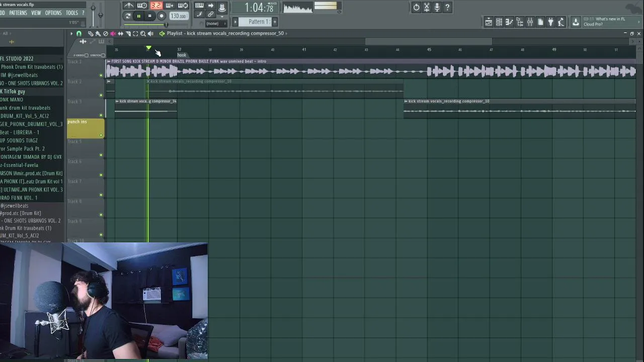The height and width of the screenshot is (362, 644).
Task: Mute the punch ins track light
Action: [x=101, y=135]
